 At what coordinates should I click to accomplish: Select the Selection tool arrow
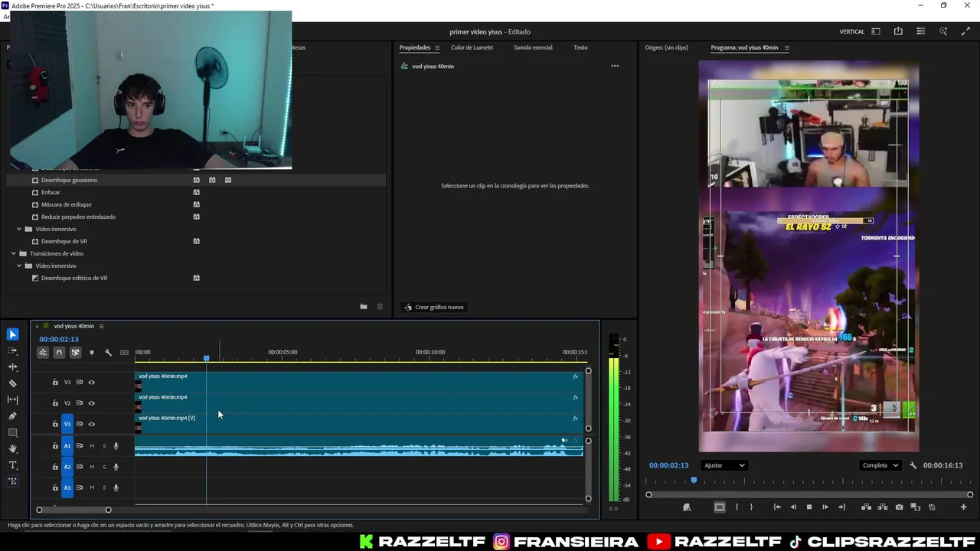12,334
